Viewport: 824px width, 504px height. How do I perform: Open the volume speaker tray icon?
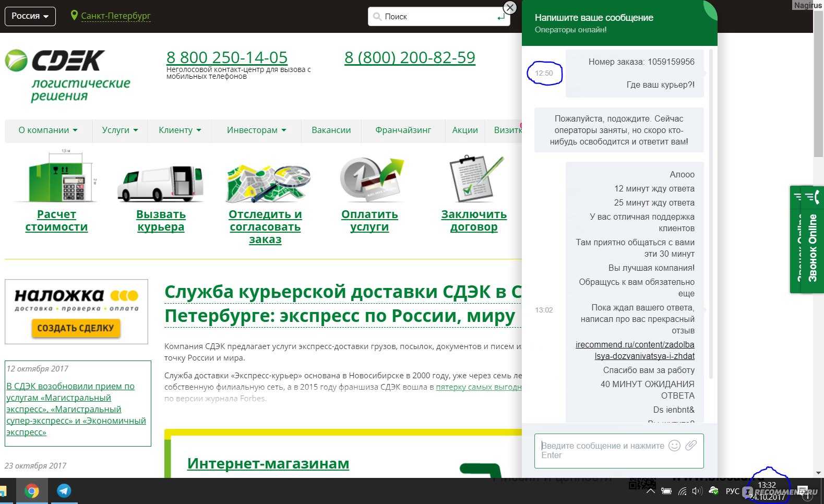pos(697,491)
